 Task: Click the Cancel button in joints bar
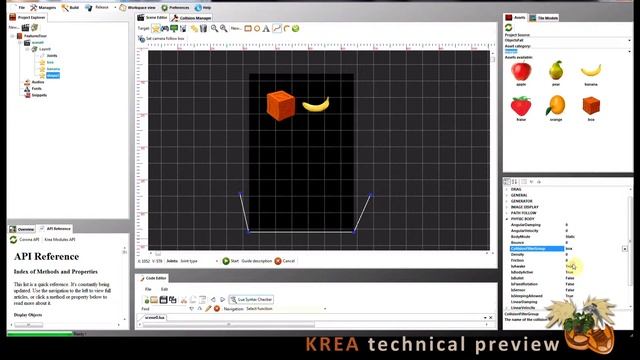pyautogui.click(x=284, y=261)
